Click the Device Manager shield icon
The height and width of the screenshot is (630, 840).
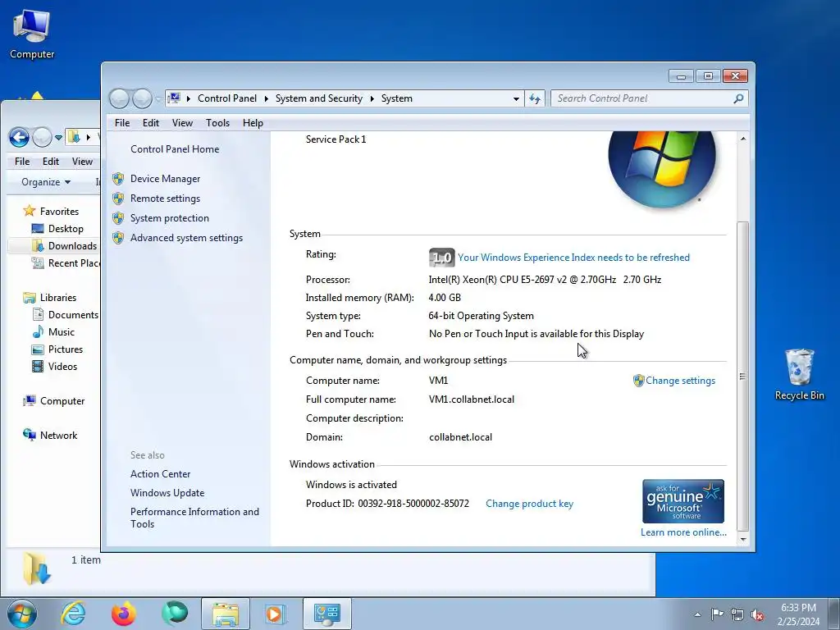pyautogui.click(x=118, y=179)
